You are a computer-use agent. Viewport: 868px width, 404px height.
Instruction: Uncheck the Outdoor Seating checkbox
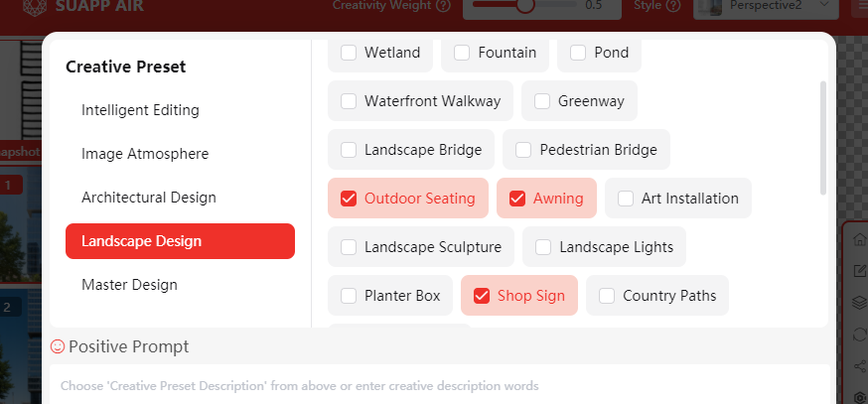pyautogui.click(x=349, y=199)
